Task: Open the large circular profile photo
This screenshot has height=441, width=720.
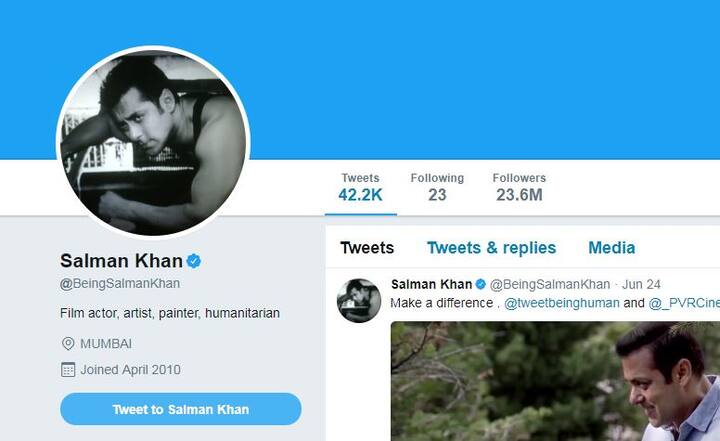Action: point(153,142)
